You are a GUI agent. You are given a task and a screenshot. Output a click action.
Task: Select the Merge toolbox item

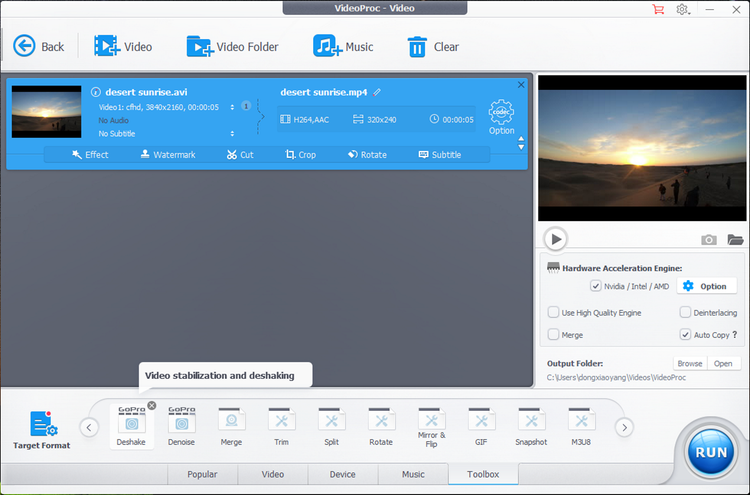tap(232, 427)
